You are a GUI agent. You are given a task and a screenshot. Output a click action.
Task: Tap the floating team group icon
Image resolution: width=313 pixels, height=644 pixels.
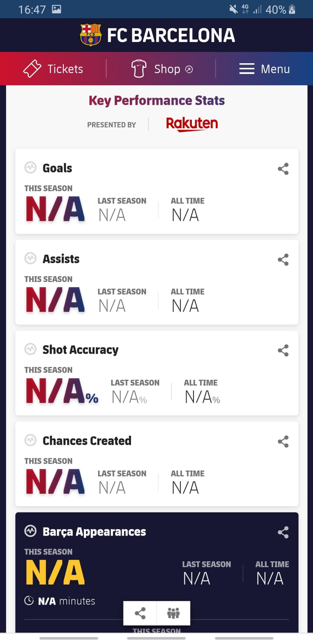click(173, 613)
